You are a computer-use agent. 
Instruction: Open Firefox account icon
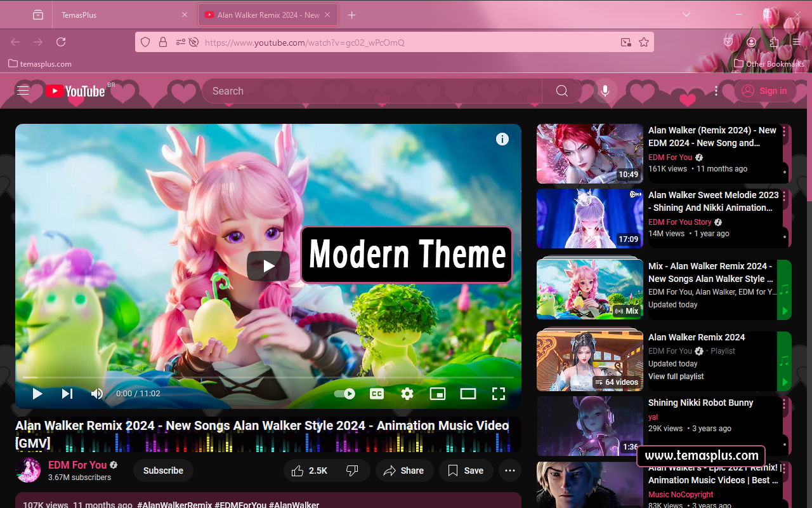click(752, 42)
